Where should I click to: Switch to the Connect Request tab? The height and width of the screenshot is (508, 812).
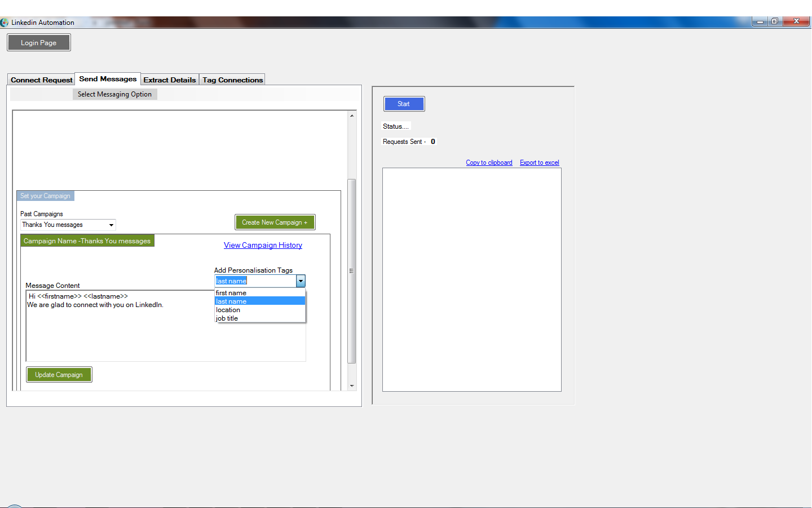42,80
